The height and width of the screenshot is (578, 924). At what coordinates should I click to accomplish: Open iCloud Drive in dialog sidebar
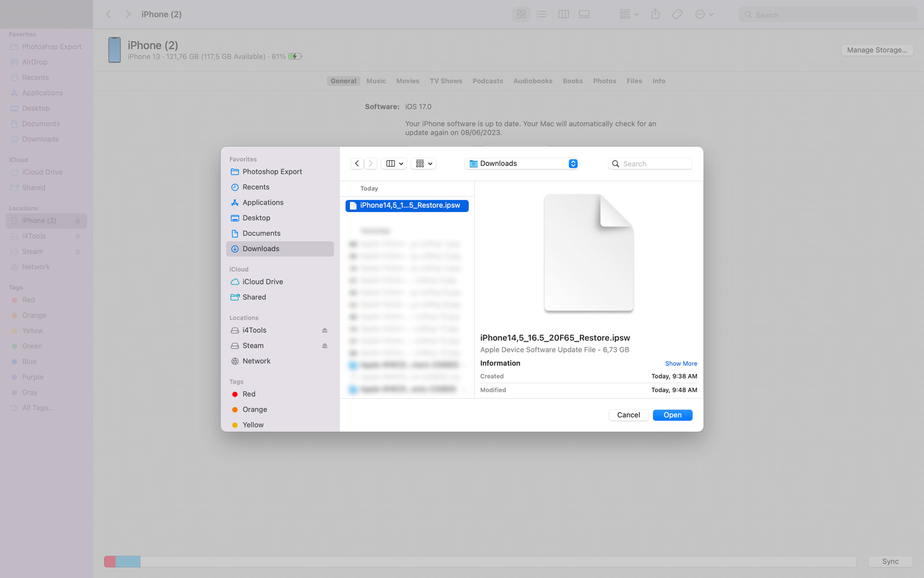pyautogui.click(x=280, y=281)
